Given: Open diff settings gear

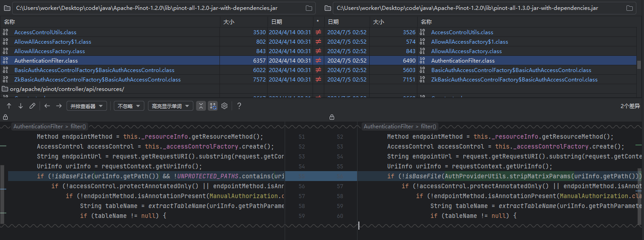Looking at the screenshot, I should click(224, 106).
